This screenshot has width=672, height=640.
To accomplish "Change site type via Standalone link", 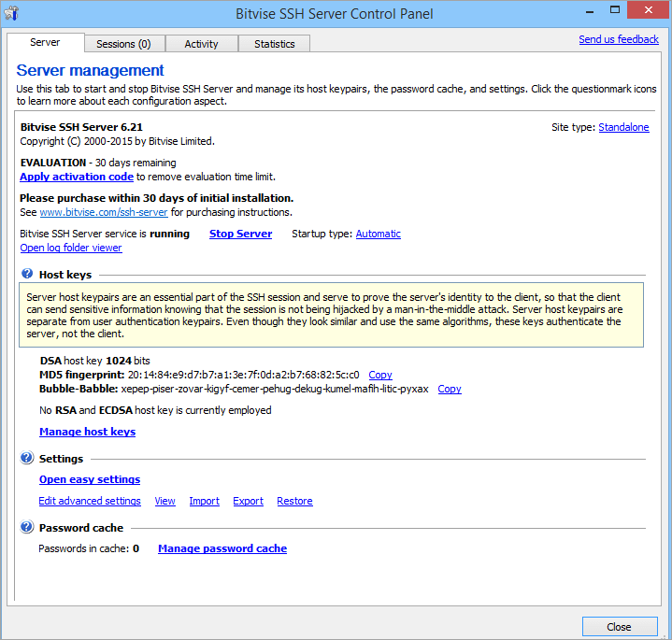I will click(623, 127).
